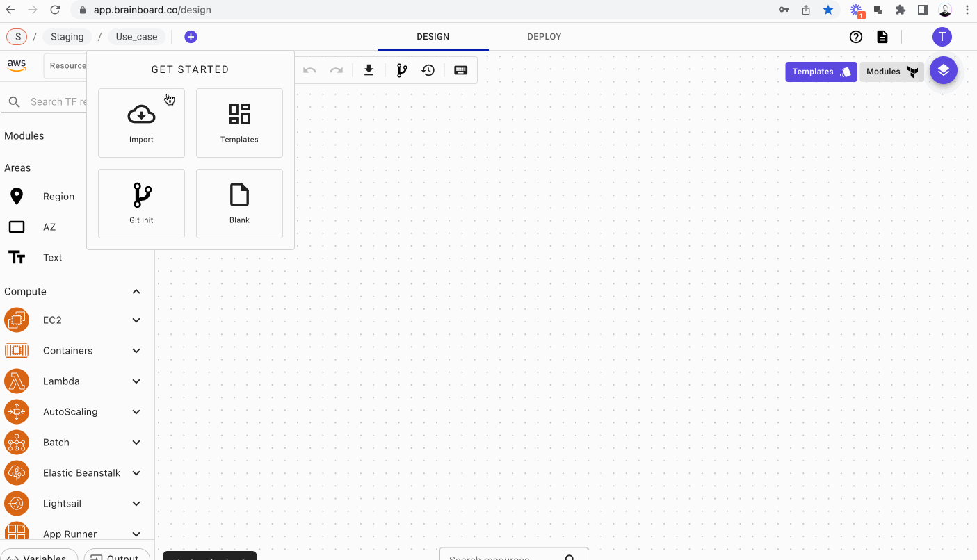Expand the Containers category chevron
The height and width of the screenshot is (560, 977).
[x=136, y=351]
